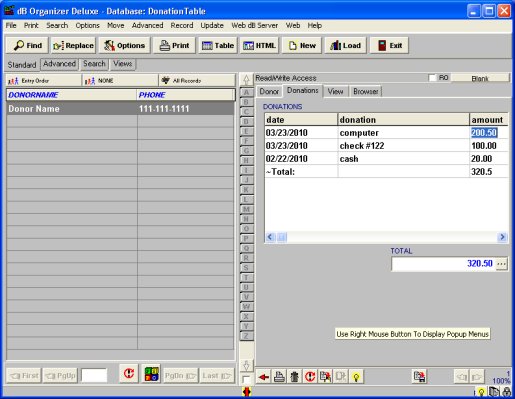The width and height of the screenshot is (515, 399).
Task: Jump to index letter M
Action: click(246, 209)
